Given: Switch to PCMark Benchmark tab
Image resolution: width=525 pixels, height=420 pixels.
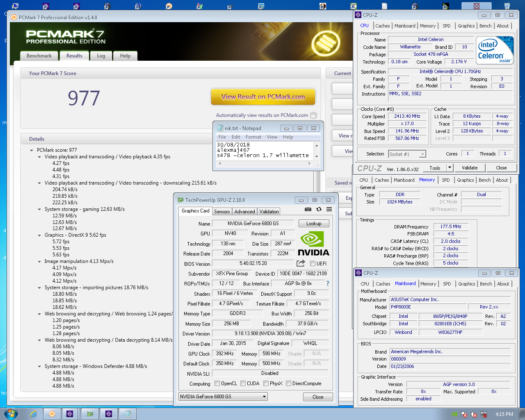Looking at the screenshot, I should [39, 56].
